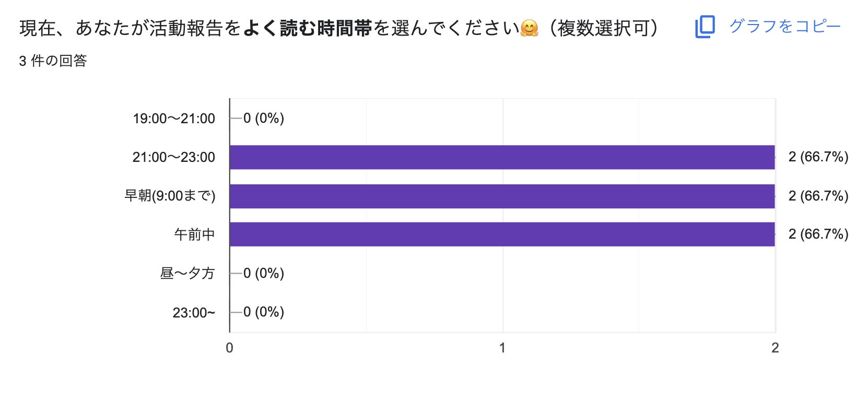
Task: Click the 0 (0%) value beside 昼〜夕方
Action: 264,273
